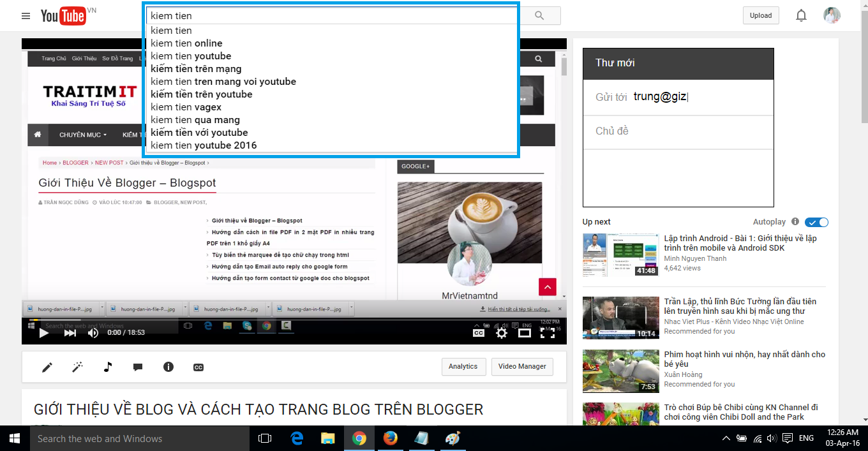Expand the hidden system tray icons
This screenshot has width=868, height=451.
point(726,438)
